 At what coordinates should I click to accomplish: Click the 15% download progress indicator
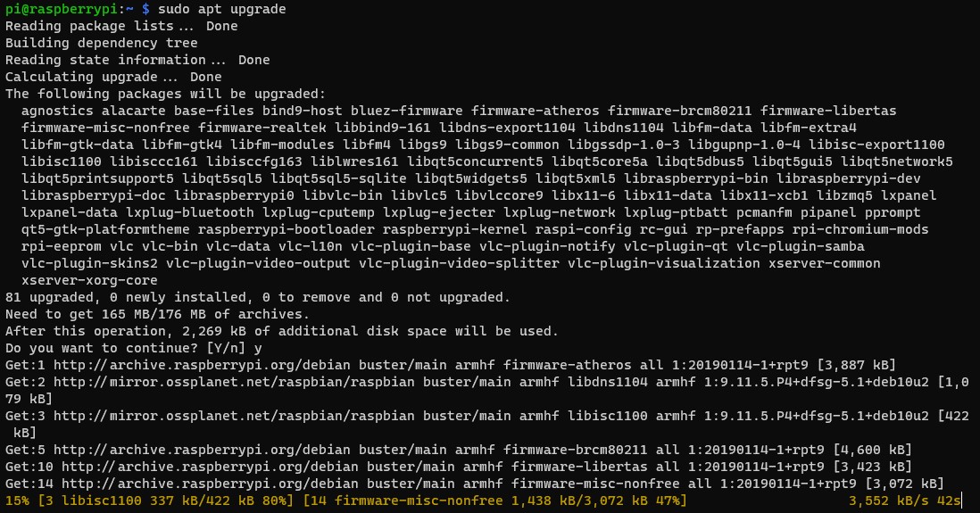click(x=18, y=501)
